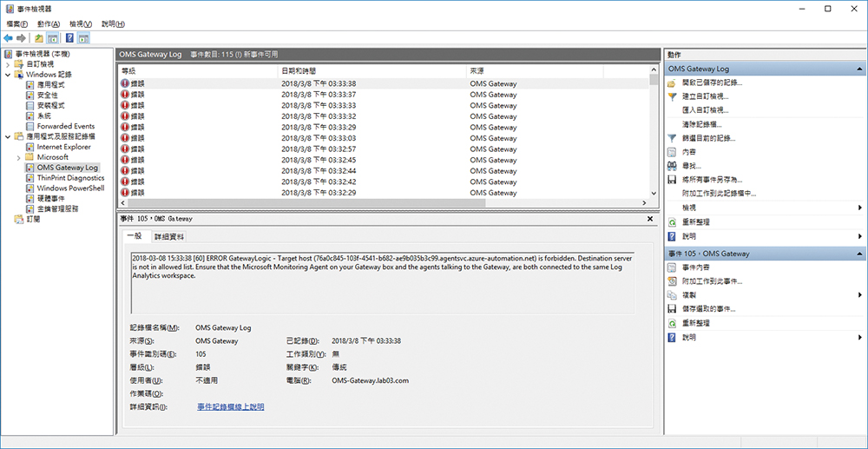Expand the Microsoft folder node
Viewport: 868px width, 449px height.
pos(19,157)
